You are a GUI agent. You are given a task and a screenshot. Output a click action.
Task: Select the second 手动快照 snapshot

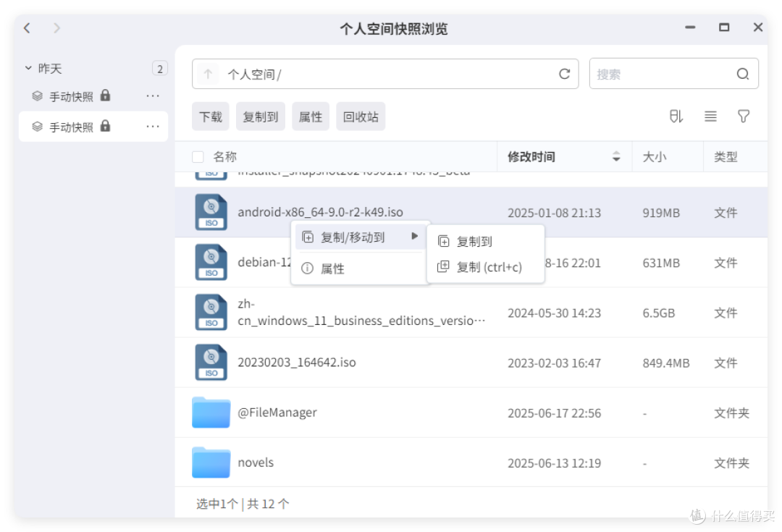(x=93, y=127)
